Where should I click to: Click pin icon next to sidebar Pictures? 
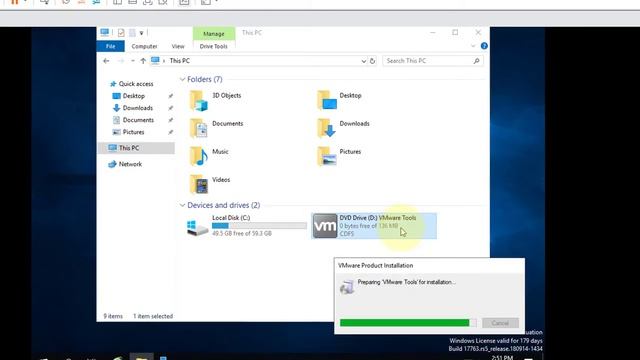click(171, 132)
